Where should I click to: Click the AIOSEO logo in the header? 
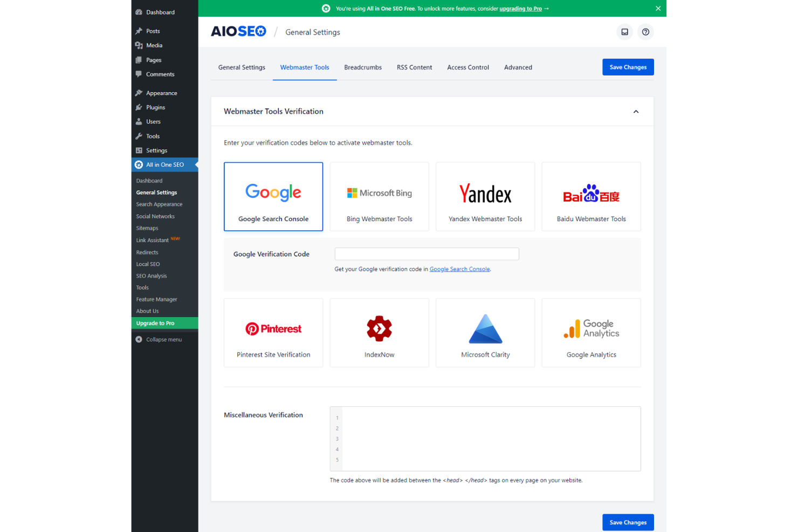(238, 31)
